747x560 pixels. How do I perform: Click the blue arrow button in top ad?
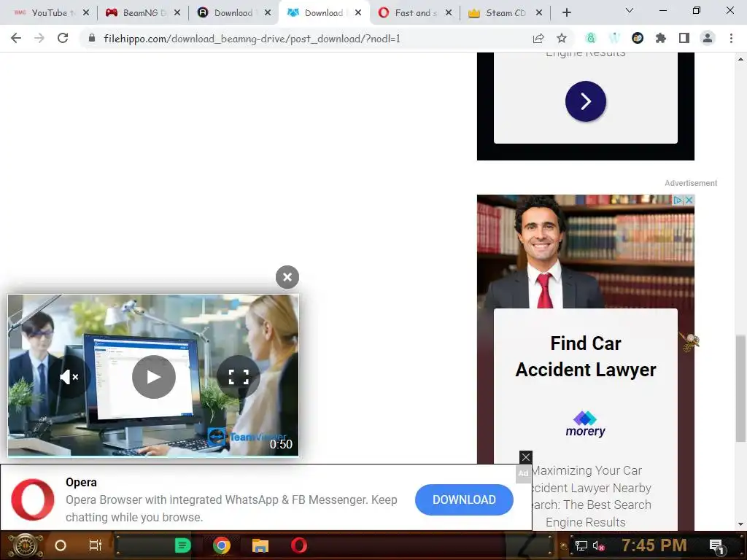586,101
